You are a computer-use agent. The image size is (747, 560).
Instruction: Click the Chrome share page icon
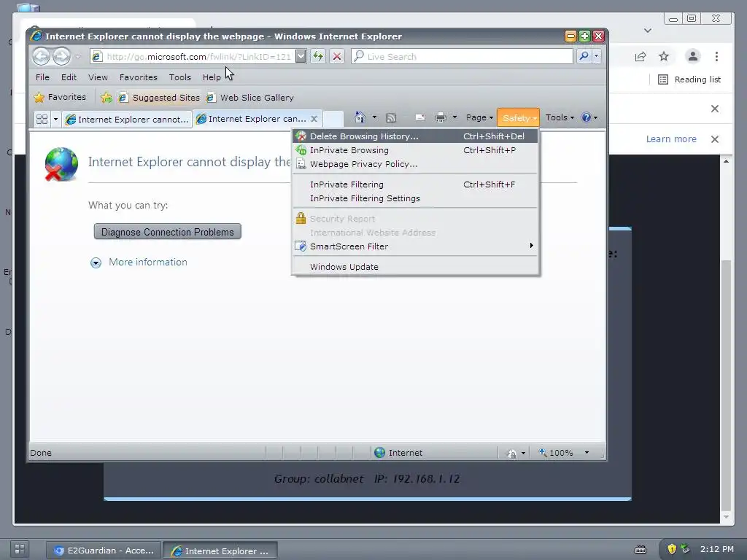[x=640, y=57]
